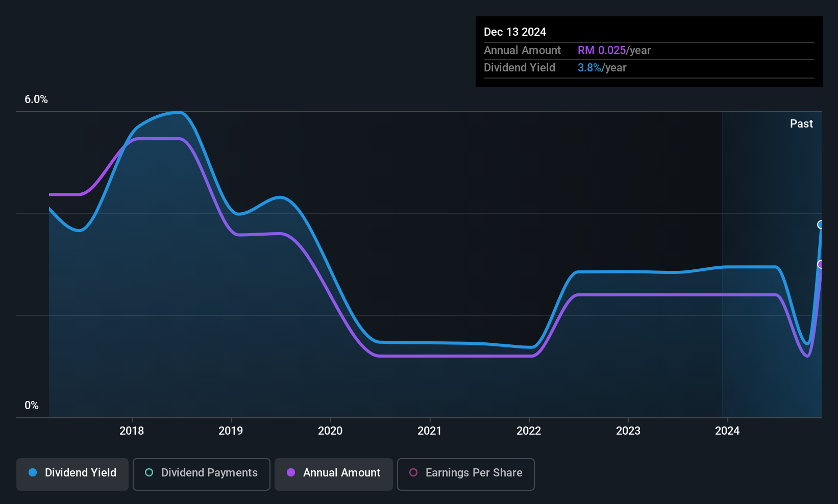838x504 pixels.
Task: Click the purple Annual Amount legend dot
Action: pos(291,472)
